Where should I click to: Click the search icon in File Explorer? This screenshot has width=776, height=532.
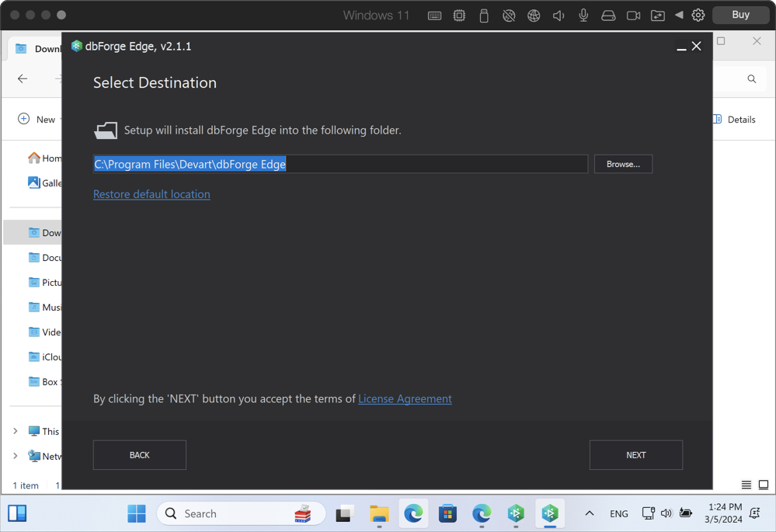752,79
